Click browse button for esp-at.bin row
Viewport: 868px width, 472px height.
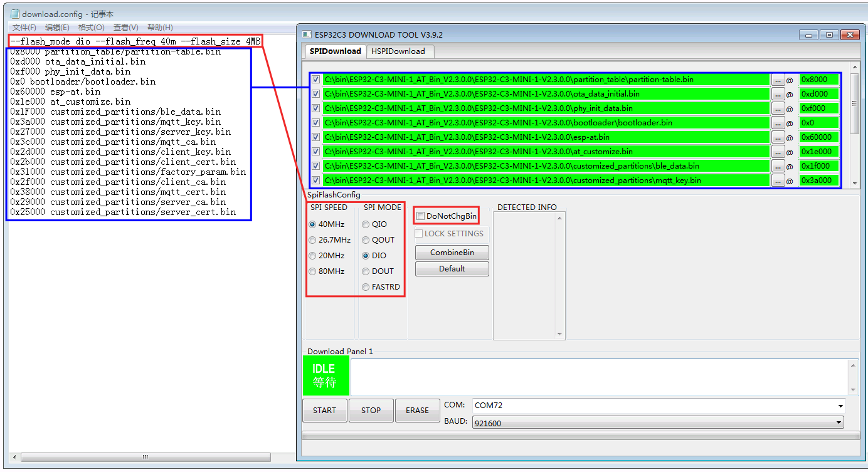click(778, 138)
